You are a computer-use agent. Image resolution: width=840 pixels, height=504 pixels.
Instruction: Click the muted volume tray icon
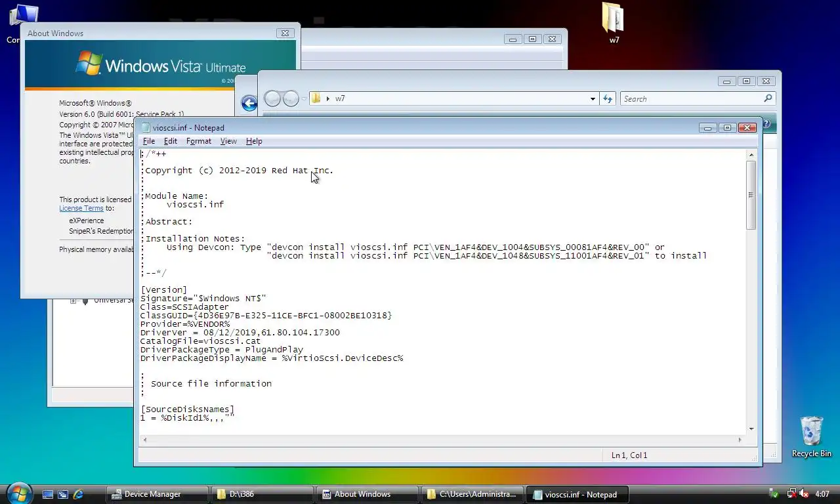[x=805, y=494]
